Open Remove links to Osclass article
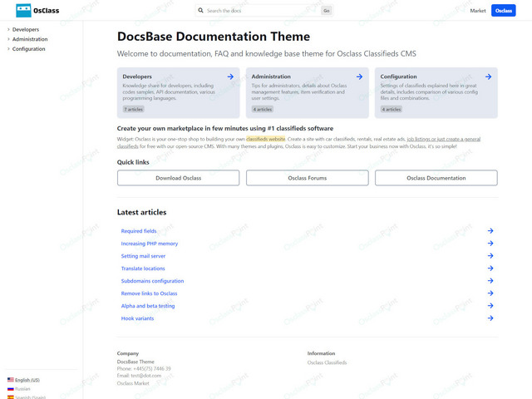 (x=149, y=293)
